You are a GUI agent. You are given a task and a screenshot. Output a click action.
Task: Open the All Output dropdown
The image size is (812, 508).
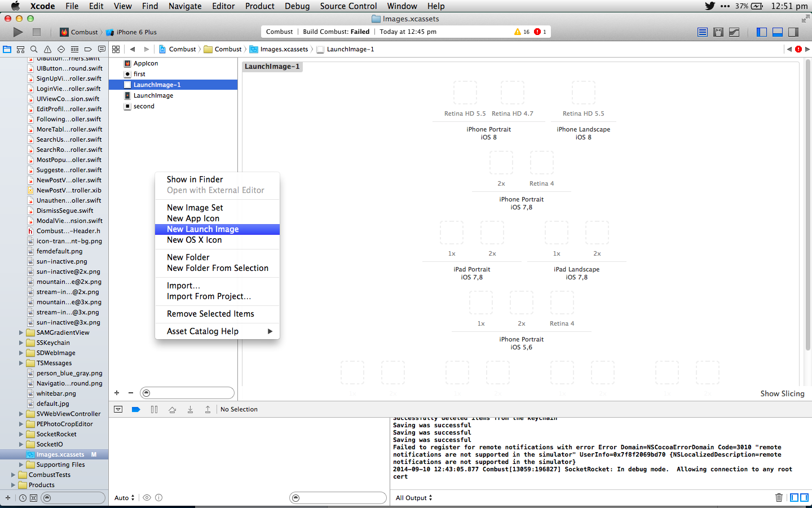[414, 498]
